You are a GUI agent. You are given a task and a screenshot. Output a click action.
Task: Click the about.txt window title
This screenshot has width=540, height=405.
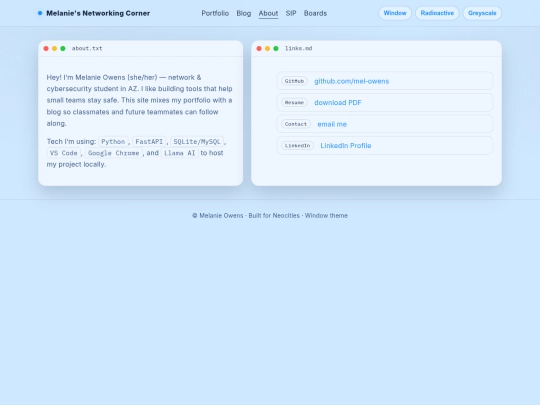(x=87, y=49)
